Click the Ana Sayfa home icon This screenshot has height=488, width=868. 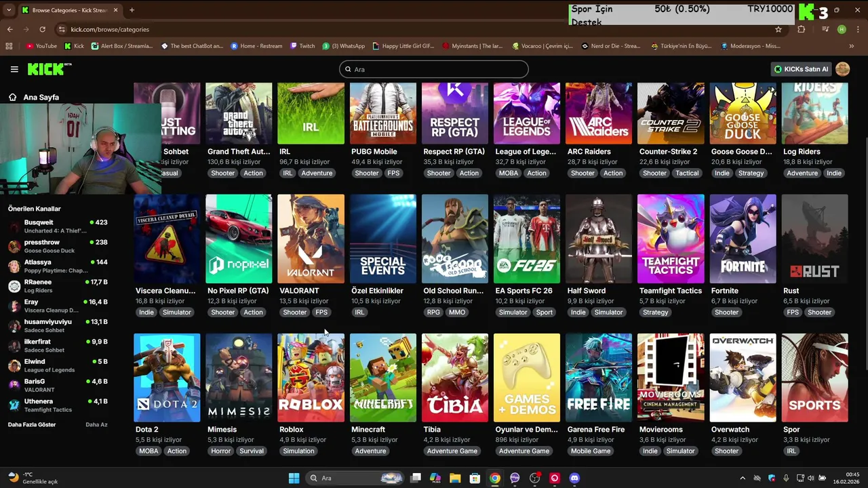click(12, 97)
